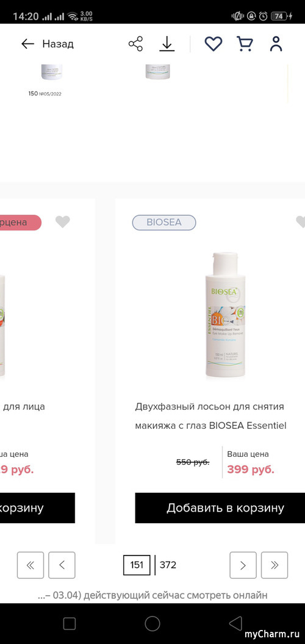Open the user profile icon

[x=276, y=44]
